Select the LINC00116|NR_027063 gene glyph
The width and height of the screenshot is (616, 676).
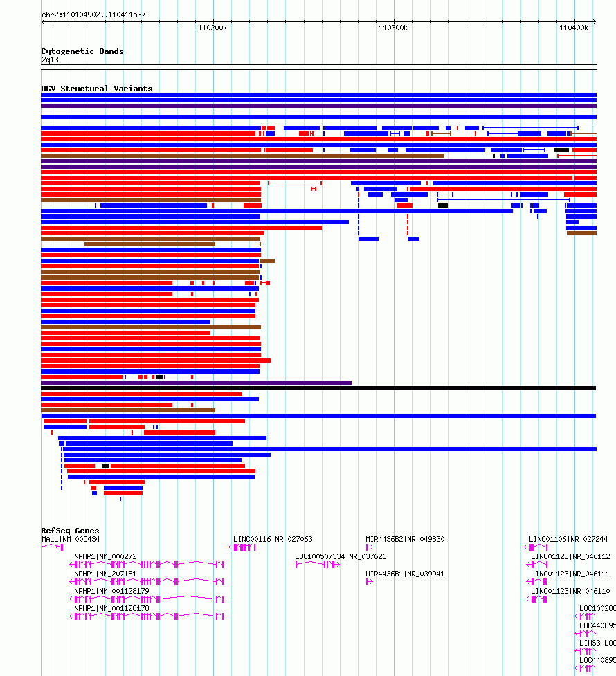[242, 547]
